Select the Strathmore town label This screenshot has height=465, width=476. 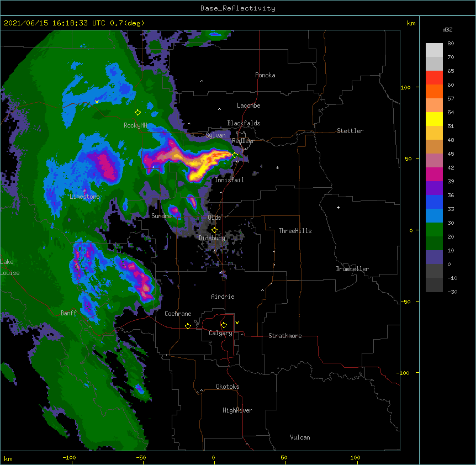point(285,336)
